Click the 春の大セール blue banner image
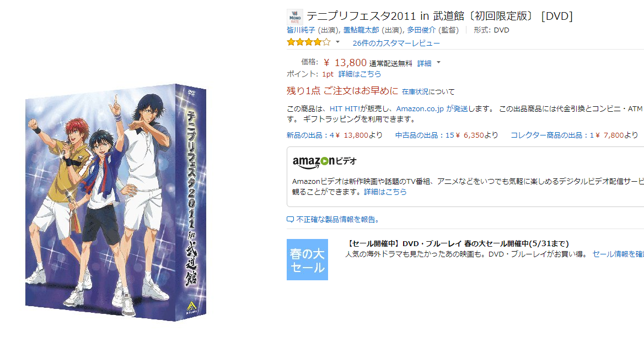This screenshot has width=644, height=348. point(307,259)
